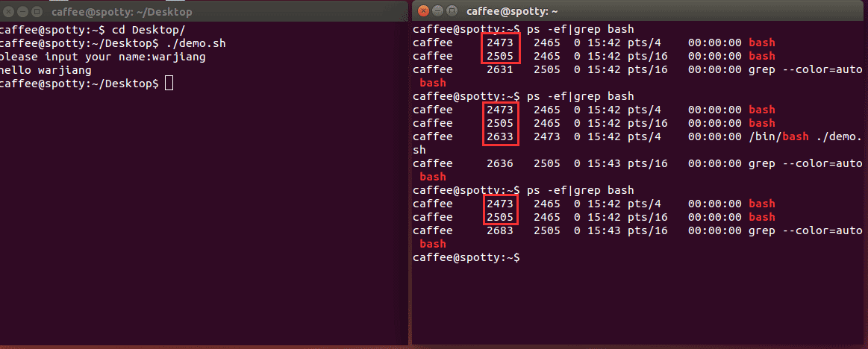Click PID 2631 in first grep line

point(500,69)
